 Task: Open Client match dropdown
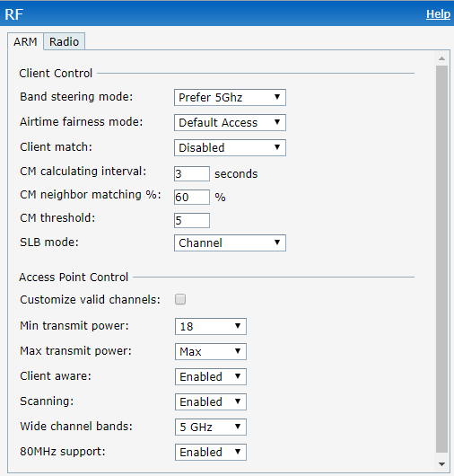tap(230, 148)
